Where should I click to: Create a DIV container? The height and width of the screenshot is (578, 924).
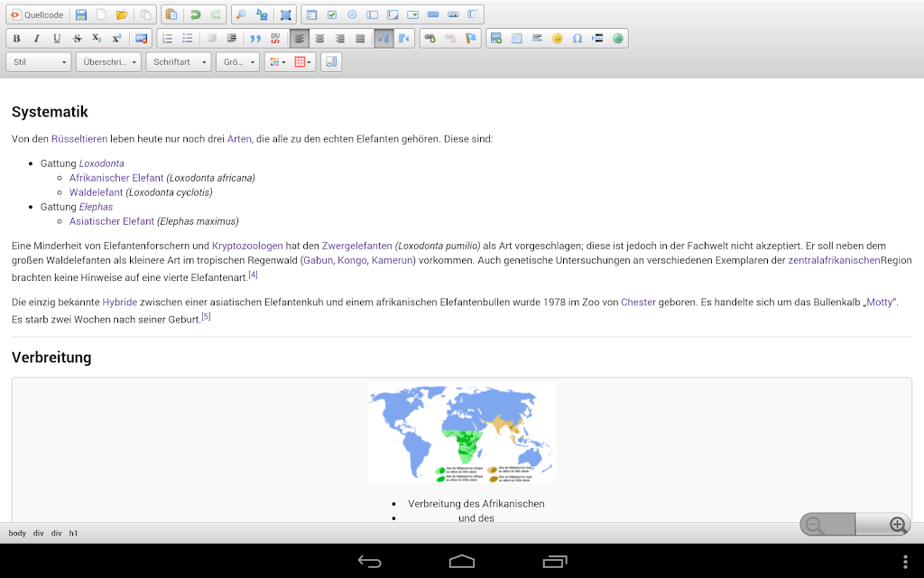pyautogui.click(x=275, y=38)
